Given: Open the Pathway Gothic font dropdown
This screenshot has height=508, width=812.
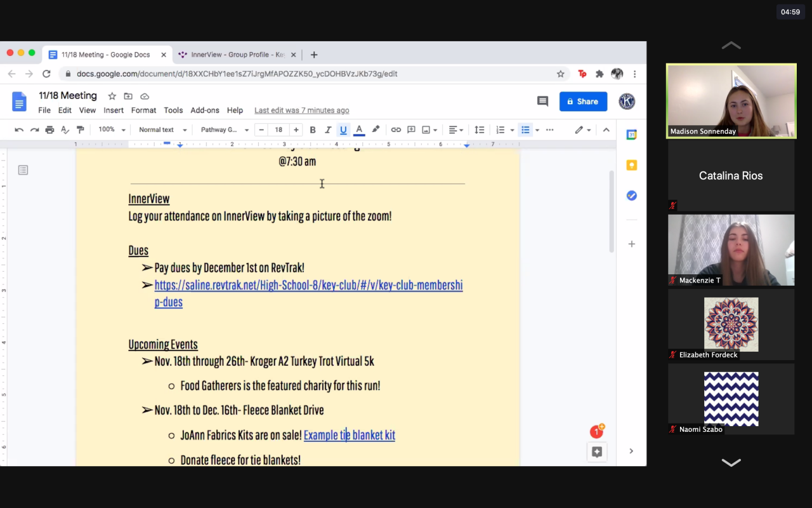Looking at the screenshot, I should tap(225, 130).
